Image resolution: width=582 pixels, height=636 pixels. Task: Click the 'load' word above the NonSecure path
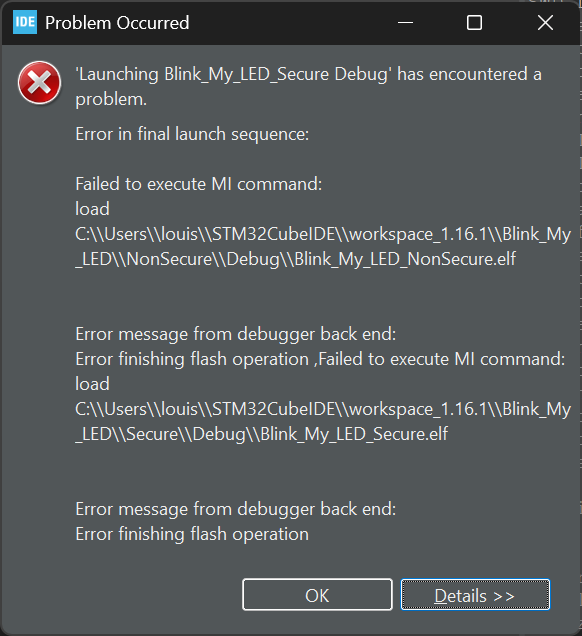pyautogui.click(x=92, y=209)
